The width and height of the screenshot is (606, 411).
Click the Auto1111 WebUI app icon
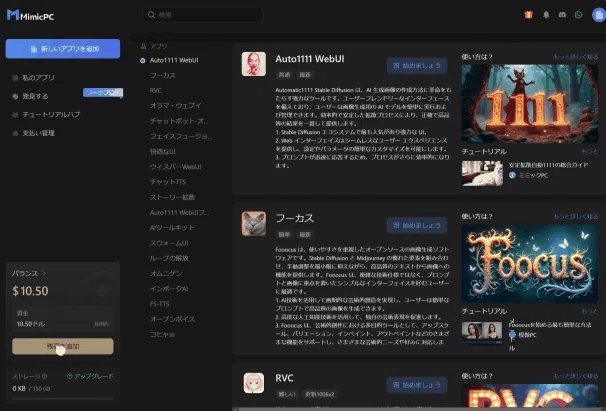click(x=254, y=64)
